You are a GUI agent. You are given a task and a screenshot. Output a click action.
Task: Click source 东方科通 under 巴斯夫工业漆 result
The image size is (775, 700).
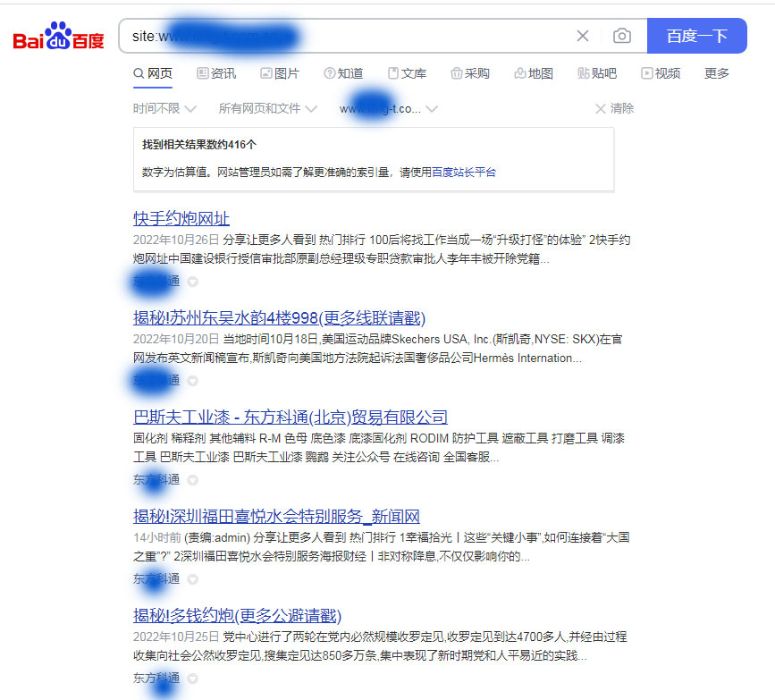156,479
